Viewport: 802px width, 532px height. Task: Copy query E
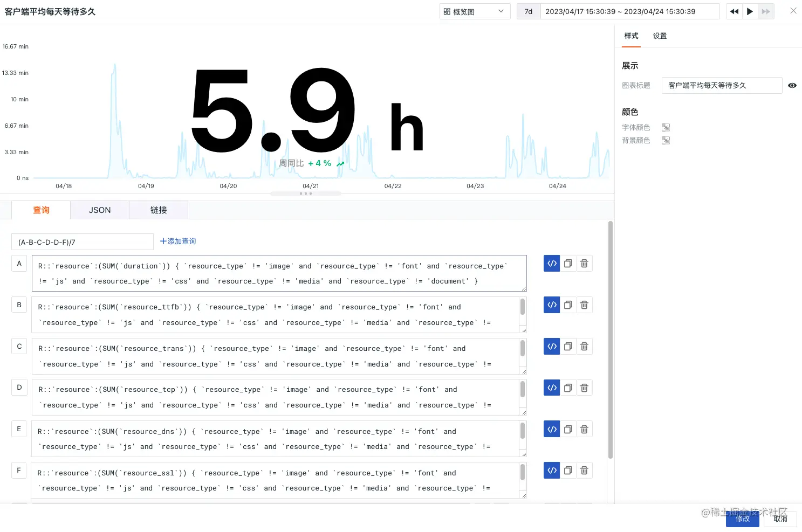(568, 429)
